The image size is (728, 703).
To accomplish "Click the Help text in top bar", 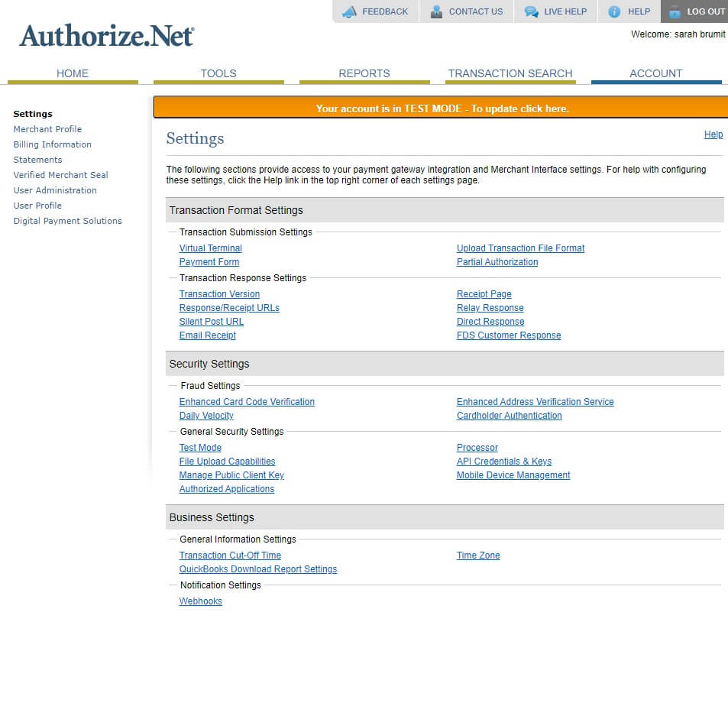I will click(x=639, y=11).
